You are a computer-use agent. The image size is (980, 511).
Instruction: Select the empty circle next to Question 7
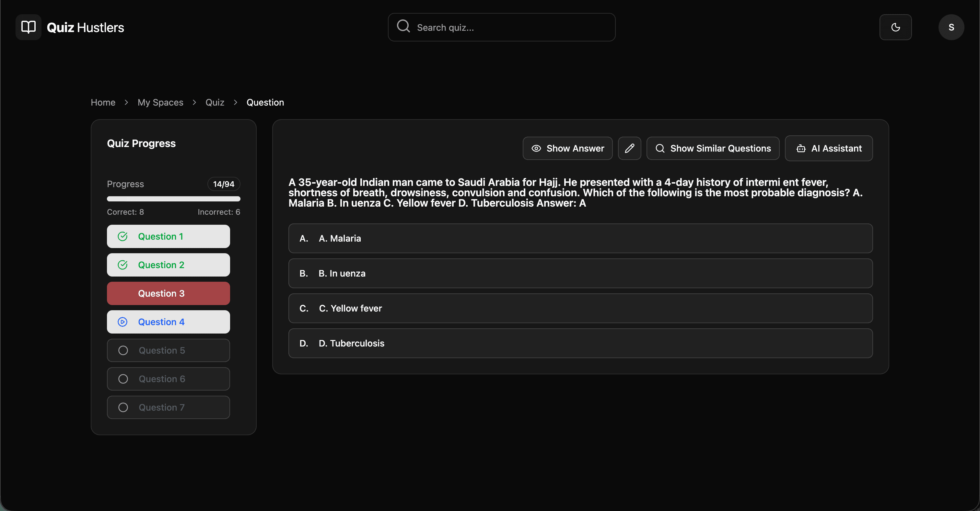[122, 407]
